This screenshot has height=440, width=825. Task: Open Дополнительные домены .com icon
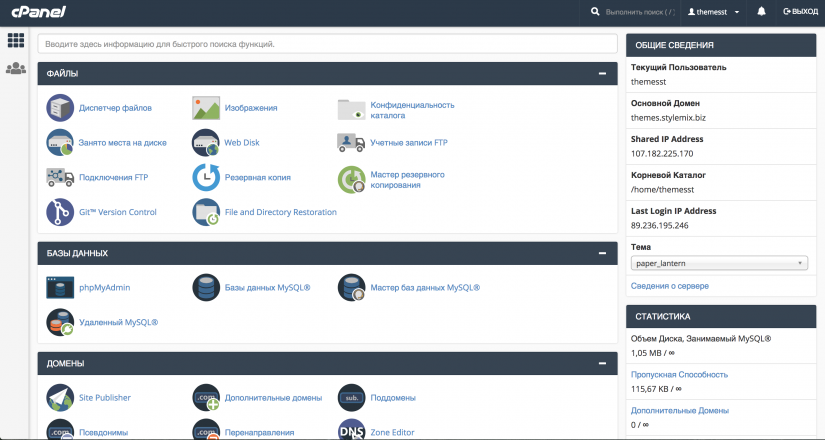coord(206,397)
